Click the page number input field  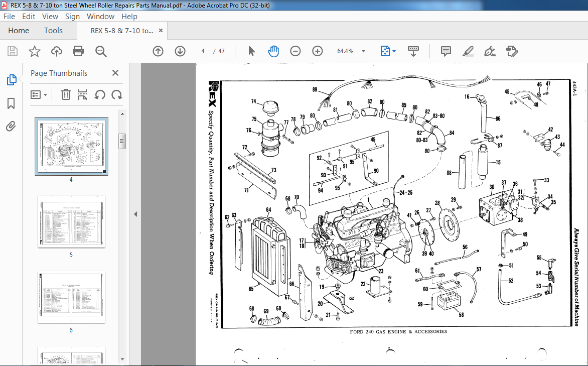pos(203,51)
